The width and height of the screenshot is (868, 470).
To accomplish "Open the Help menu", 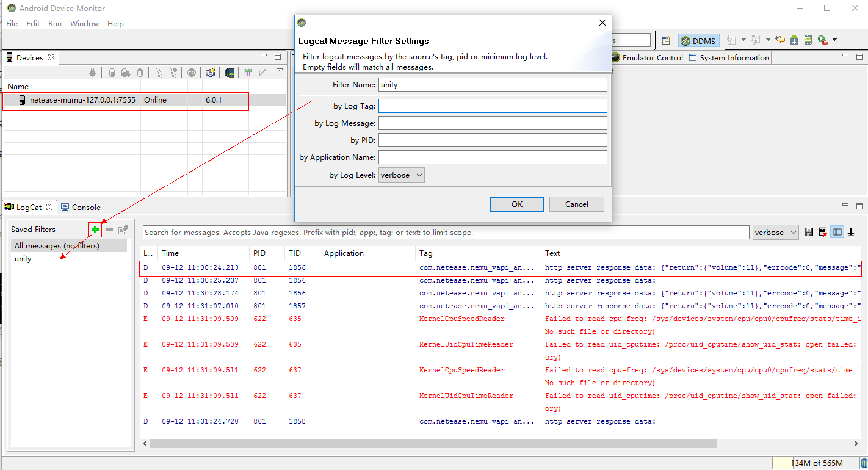I will pos(115,23).
